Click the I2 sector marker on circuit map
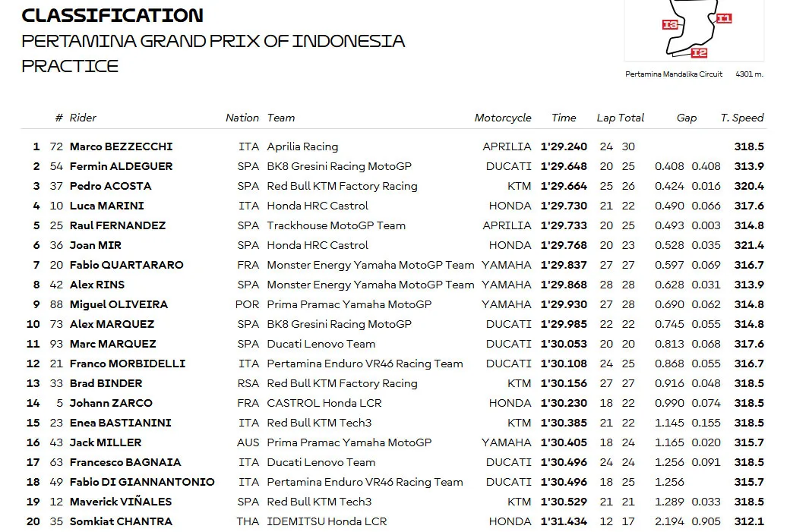 [699, 52]
